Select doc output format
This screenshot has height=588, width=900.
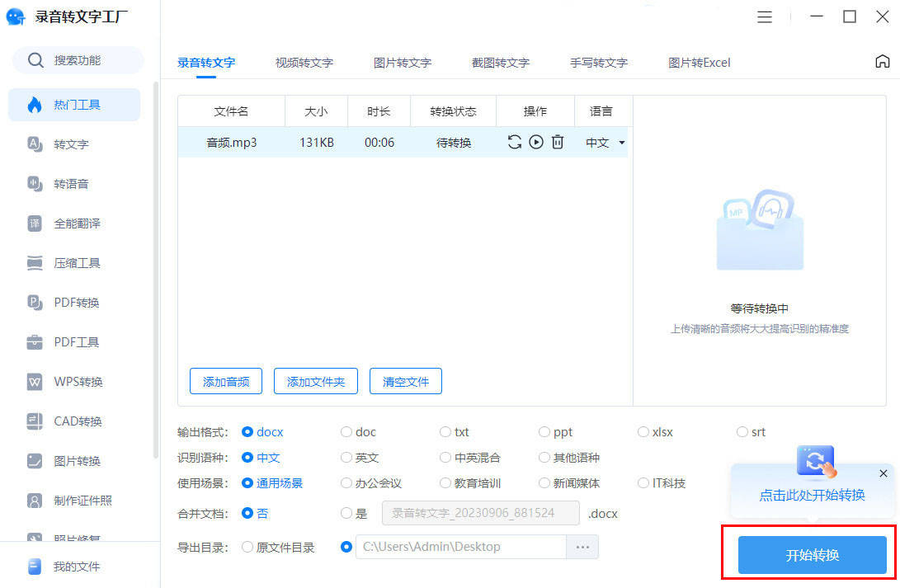(x=358, y=432)
